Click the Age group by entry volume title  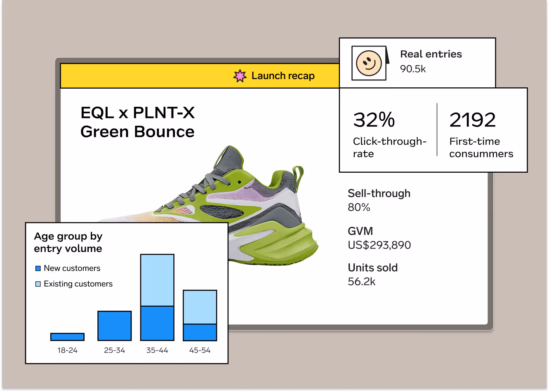coord(68,242)
